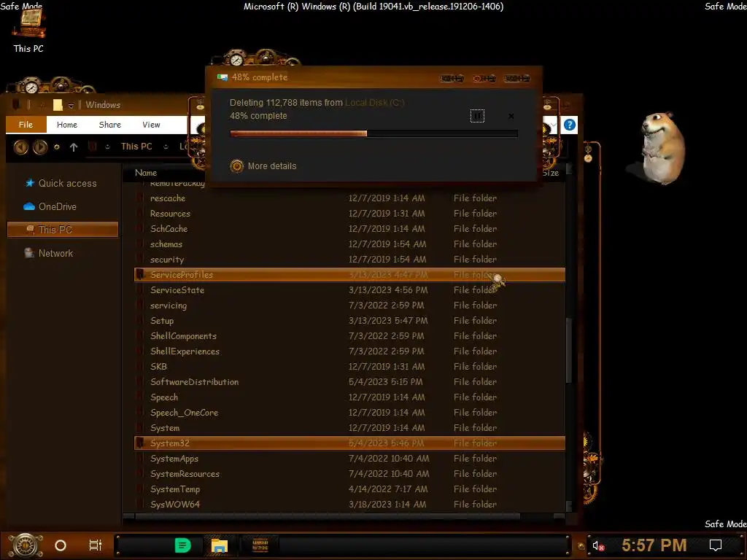Image resolution: width=747 pixels, height=560 pixels.
Task: Click the deletion progress bar
Action: (x=373, y=134)
